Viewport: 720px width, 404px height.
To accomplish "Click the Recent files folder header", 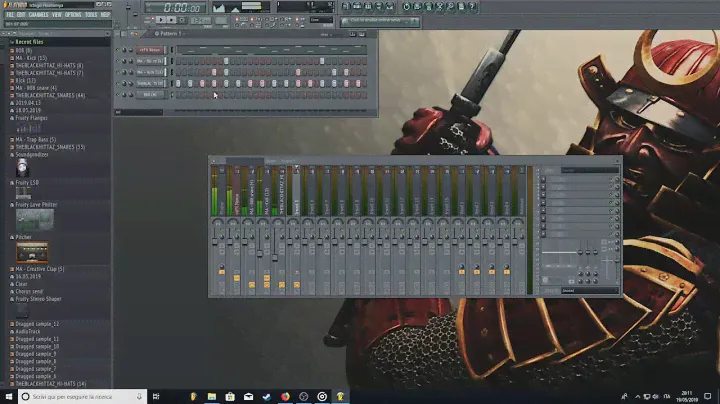I will click(x=28, y=43).
